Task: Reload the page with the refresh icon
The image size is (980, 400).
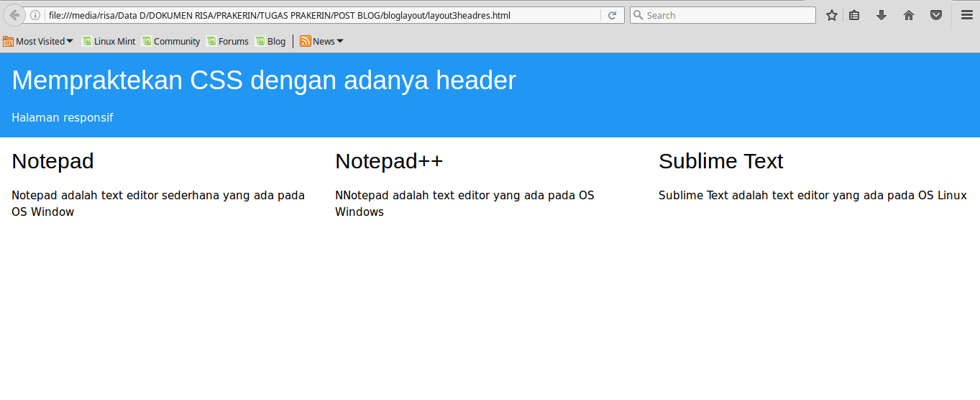Action: coord(612,15)
